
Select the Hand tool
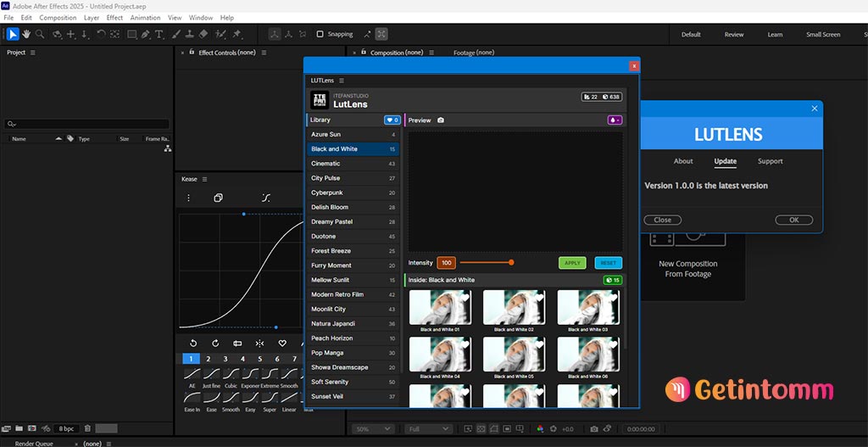26,34
